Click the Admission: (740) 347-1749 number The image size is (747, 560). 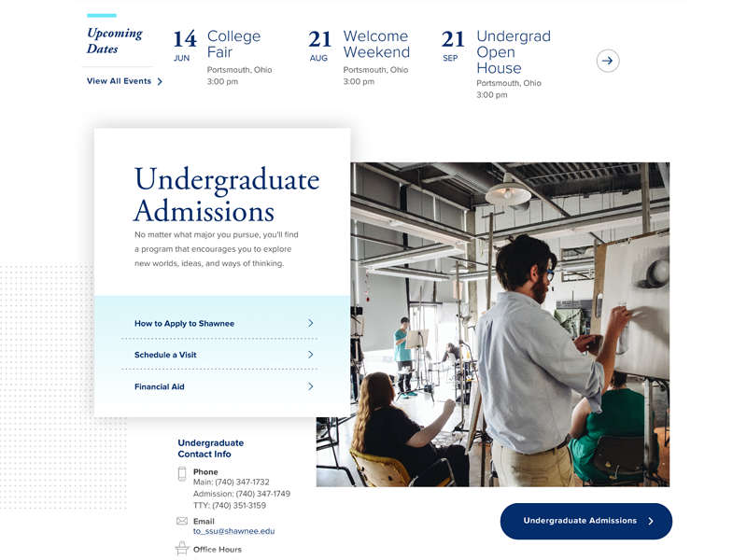coord(242,494)
